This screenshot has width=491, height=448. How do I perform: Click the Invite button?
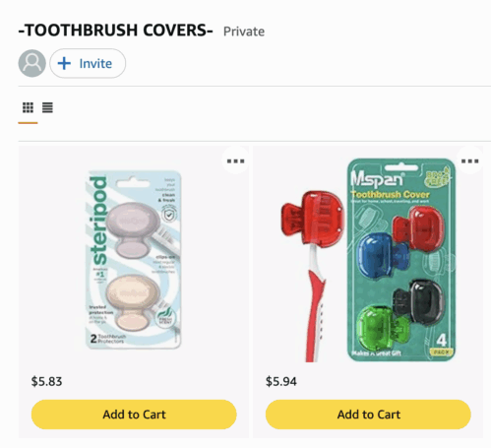(x=88, y=63)
